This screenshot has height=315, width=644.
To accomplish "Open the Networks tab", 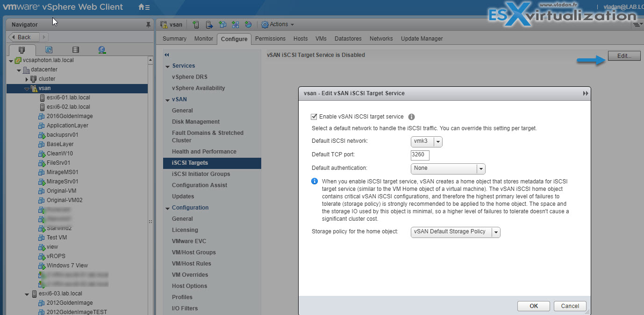I will [x=381, y=39].
